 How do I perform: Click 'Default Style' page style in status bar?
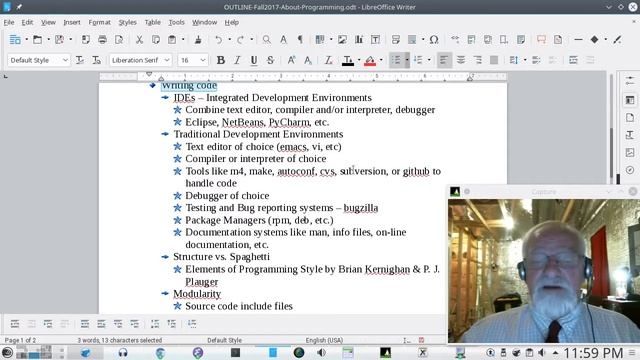tap(224, 340)
